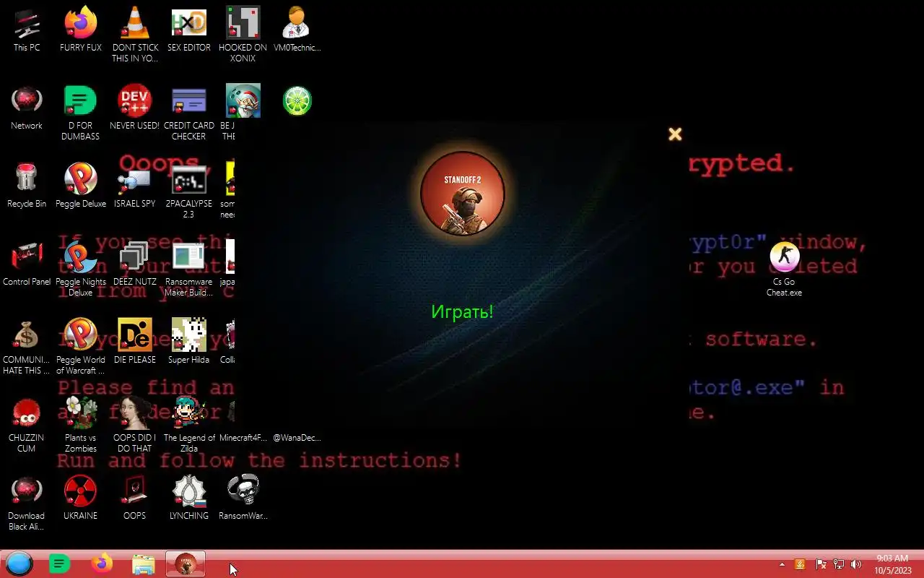
Task: Open the DEEZ NUTZ icon
Action: [135, 263]
